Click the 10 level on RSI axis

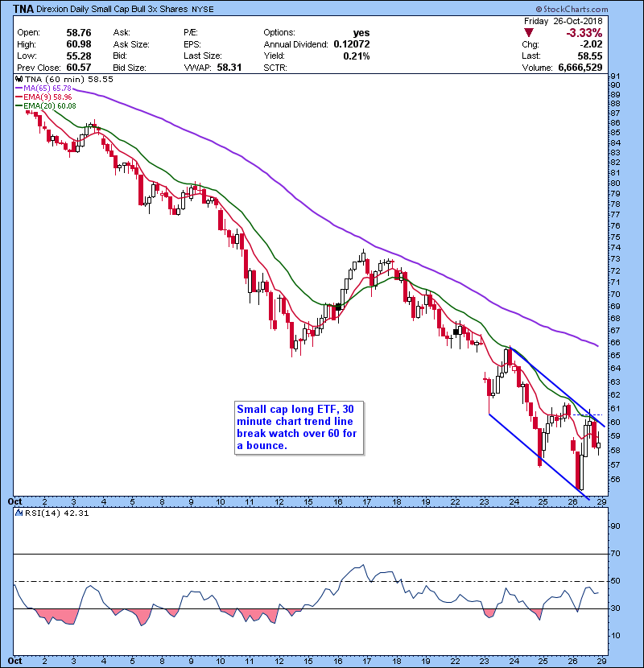[x=616, y=636]
